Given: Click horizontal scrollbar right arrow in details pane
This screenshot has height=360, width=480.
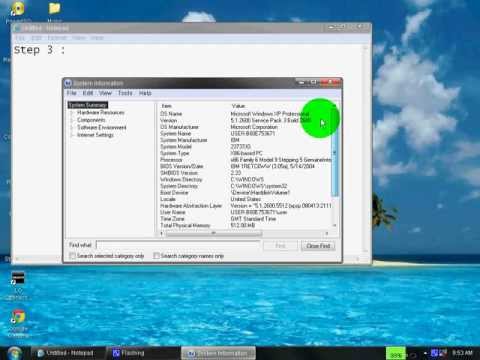Looking at the screenshot, I should click(327, 233).
